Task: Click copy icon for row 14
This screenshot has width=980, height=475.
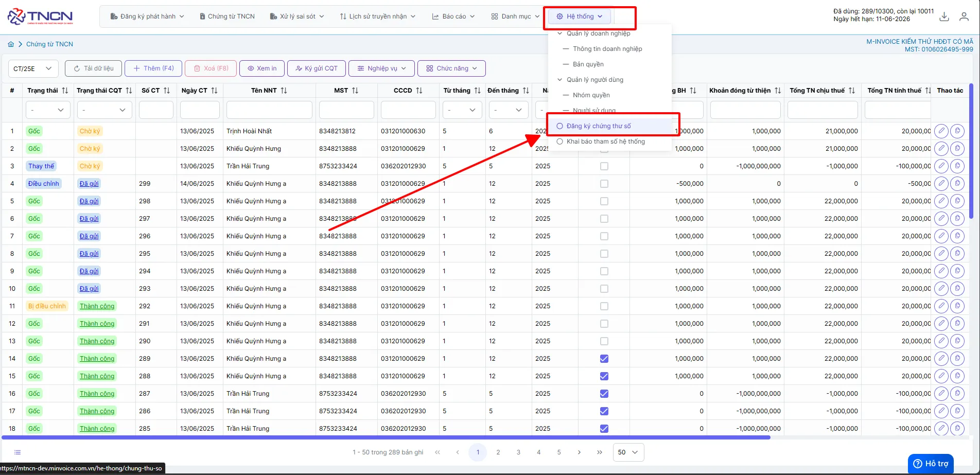Action: [x=957, y=359]
